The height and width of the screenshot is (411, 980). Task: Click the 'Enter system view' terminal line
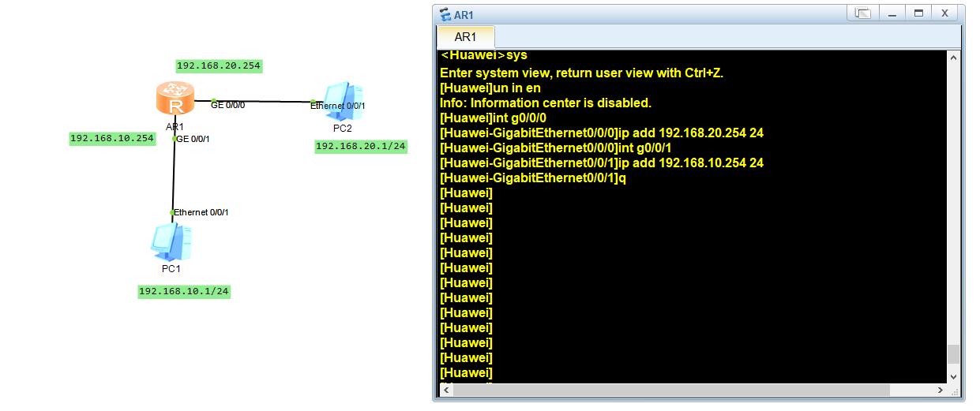click(582, 73)
